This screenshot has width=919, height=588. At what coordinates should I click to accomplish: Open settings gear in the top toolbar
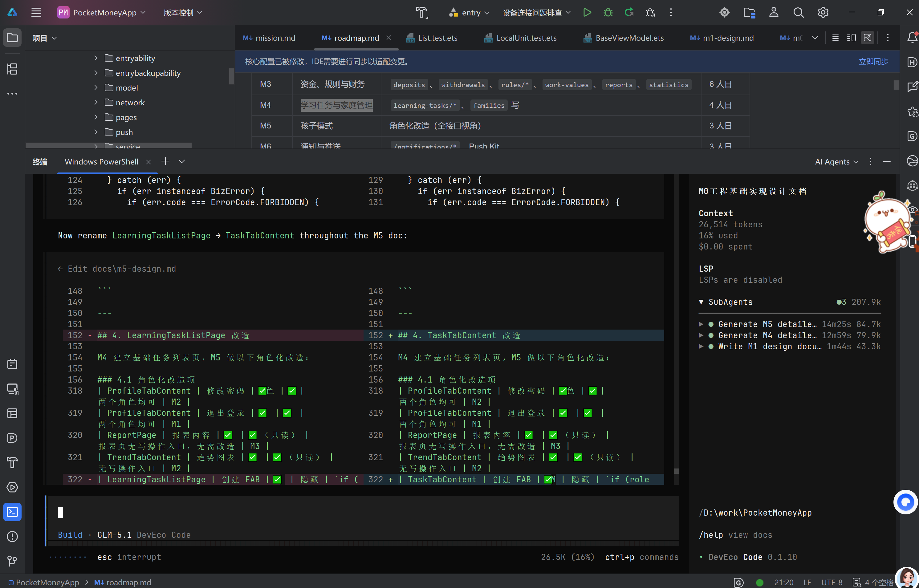point(823,13)
